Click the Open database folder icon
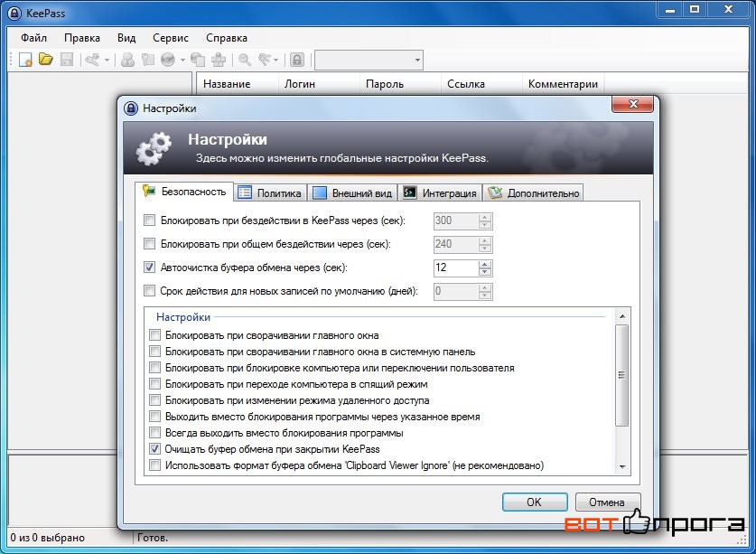The width and height of the screenshot is (756, 554). [46, 60]
